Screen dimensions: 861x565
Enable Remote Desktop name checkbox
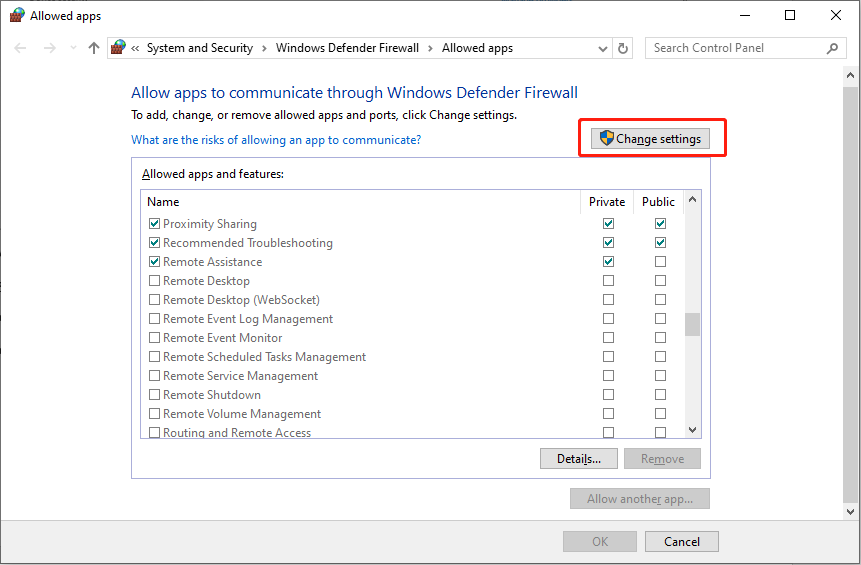click(154, 281)
